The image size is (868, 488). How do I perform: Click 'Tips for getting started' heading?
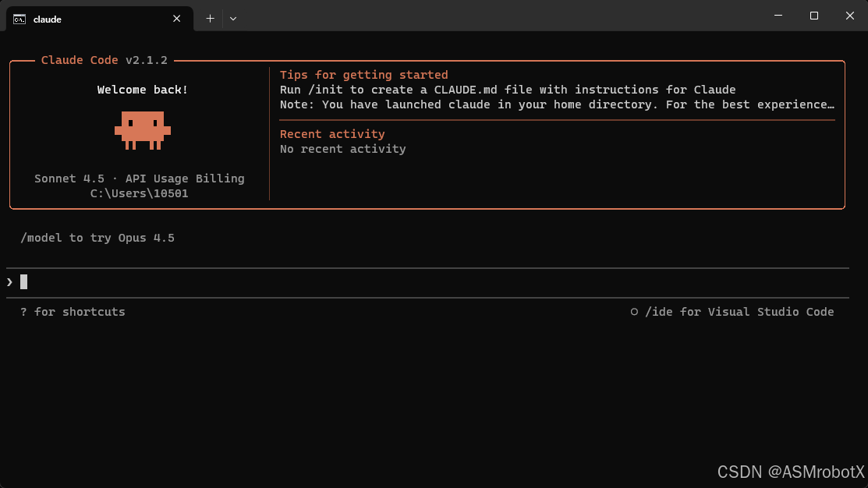click(x=363, y=75)
